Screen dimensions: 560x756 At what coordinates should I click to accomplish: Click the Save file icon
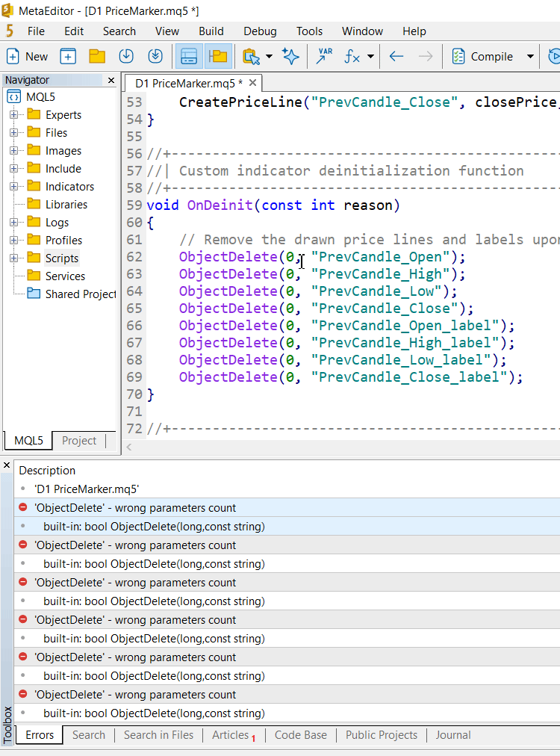coord(126,57)
